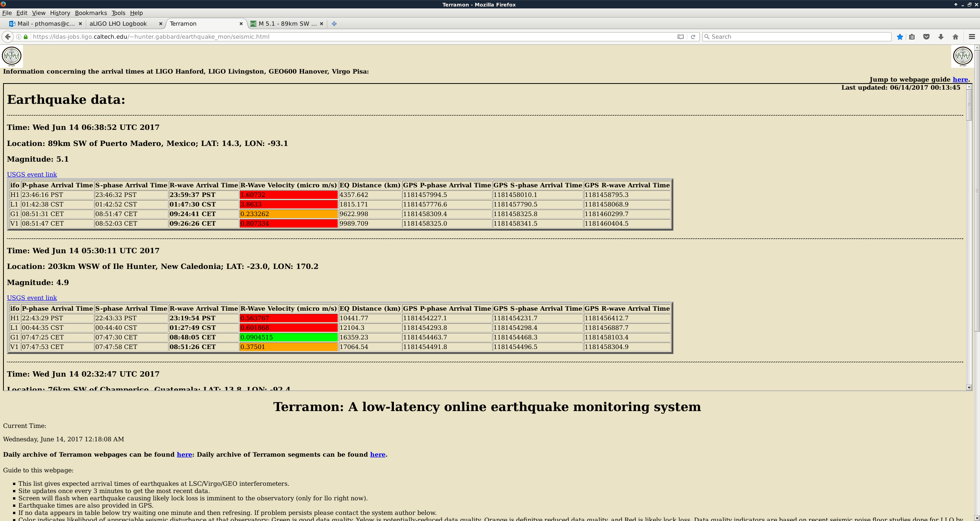
Task: Click the earthquake data frame scrollbar thumb
Action: (x=969, y=105)
